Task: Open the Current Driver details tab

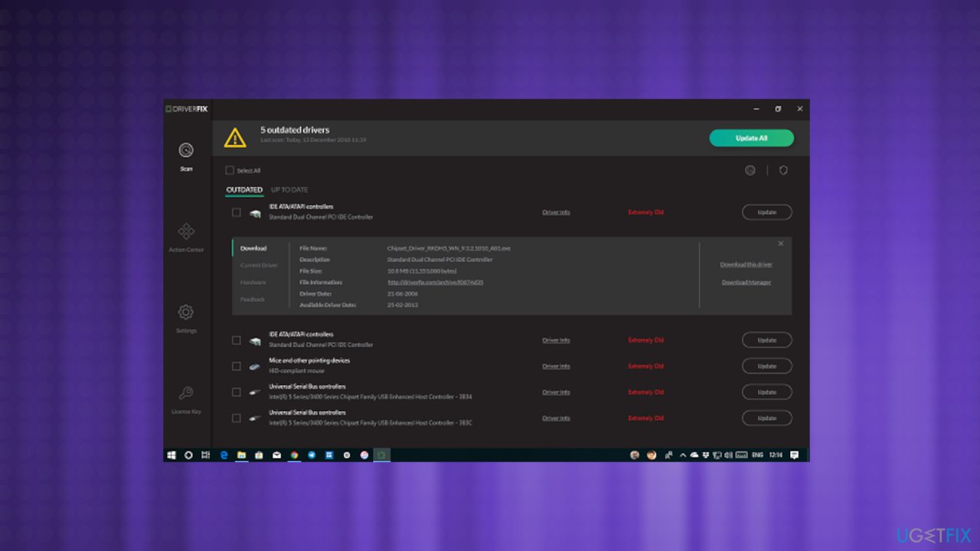Action: [259, 265]
